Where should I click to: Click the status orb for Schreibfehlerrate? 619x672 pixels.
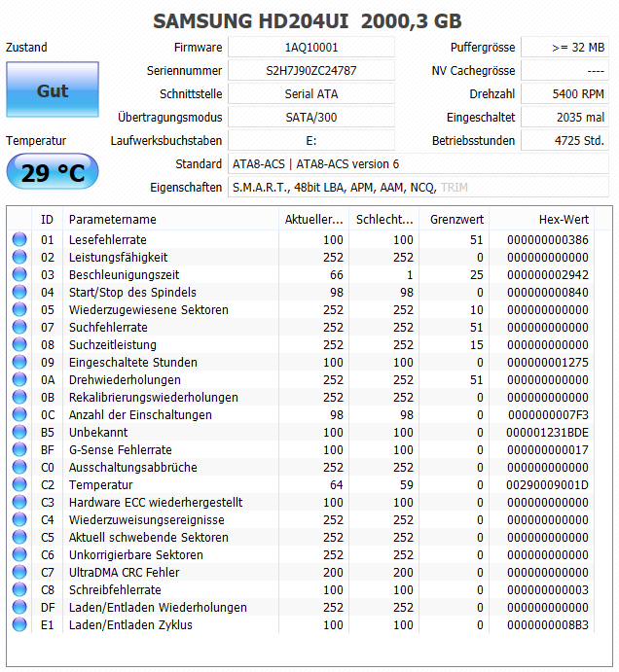(19, 589)
